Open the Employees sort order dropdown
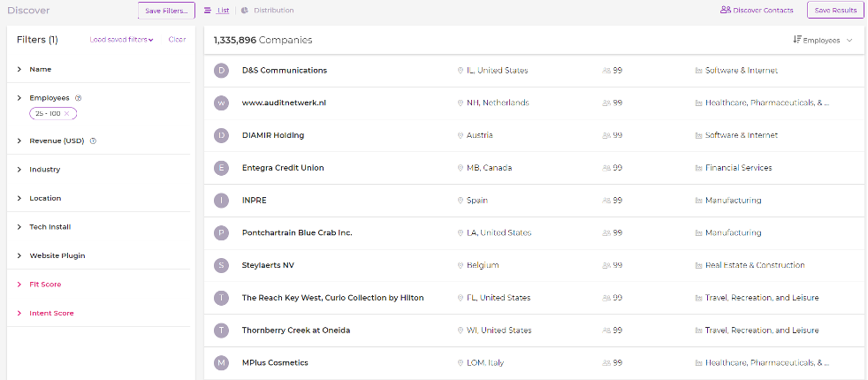Screen dimensions: 868x380 (823, 41)
